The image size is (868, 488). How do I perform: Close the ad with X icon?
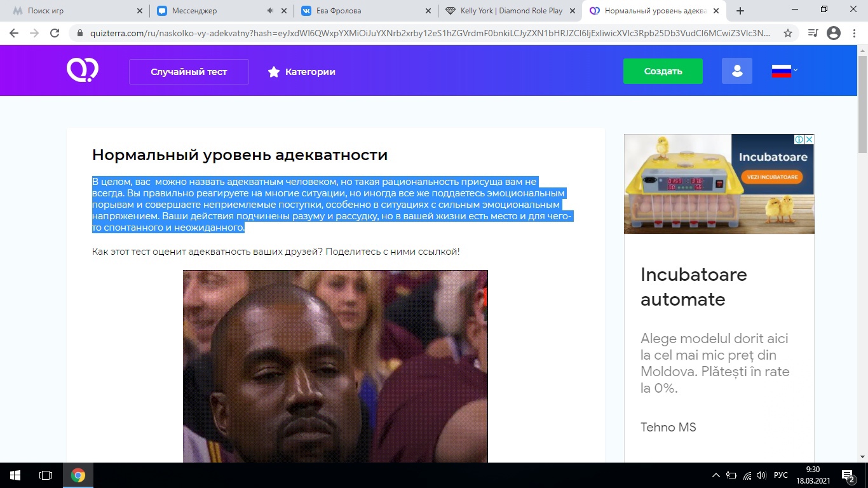[x=809, y=139]
